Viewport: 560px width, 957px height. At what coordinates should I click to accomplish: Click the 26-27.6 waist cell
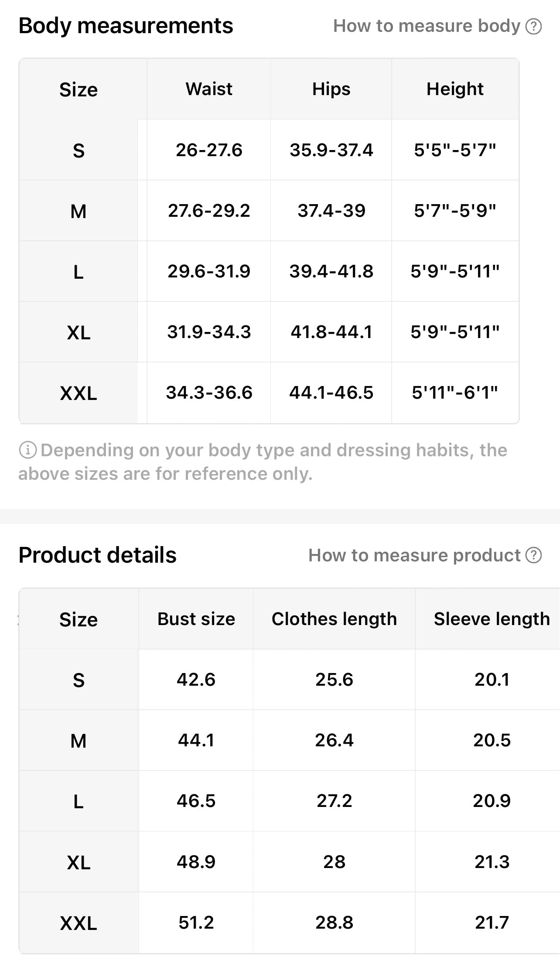(x=209, y=150)
